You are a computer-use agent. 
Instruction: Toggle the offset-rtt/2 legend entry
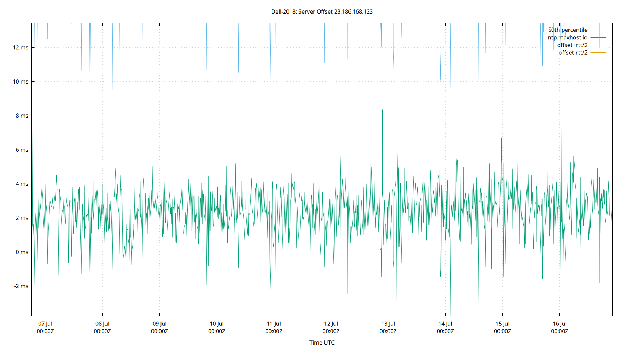[573, 52]
